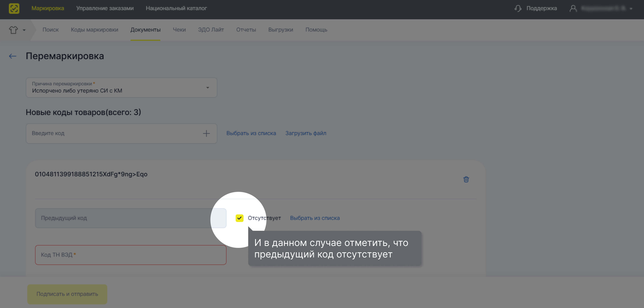Click Выбрать из списка near new codes
This screenshot has height=308, width=644.
[x=251, y=133]
